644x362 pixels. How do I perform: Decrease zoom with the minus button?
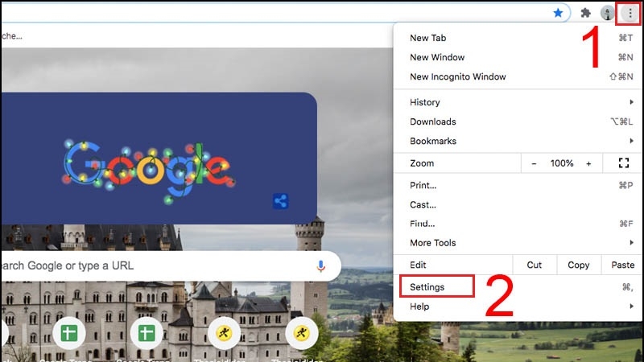[x=534, y=163]
